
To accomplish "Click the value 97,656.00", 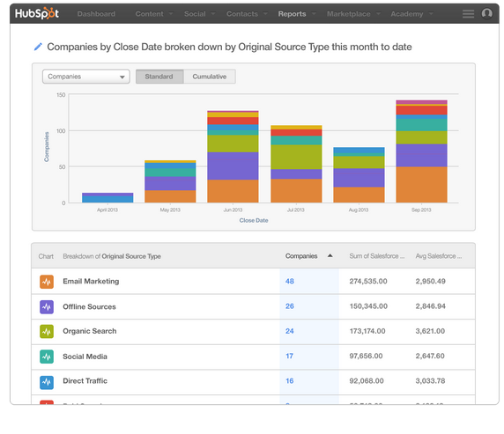I will tap(367, 356).
